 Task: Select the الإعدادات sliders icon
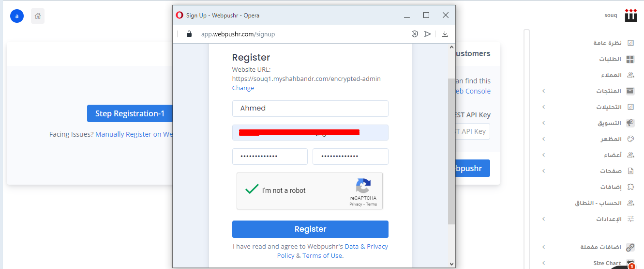point(630,219)
